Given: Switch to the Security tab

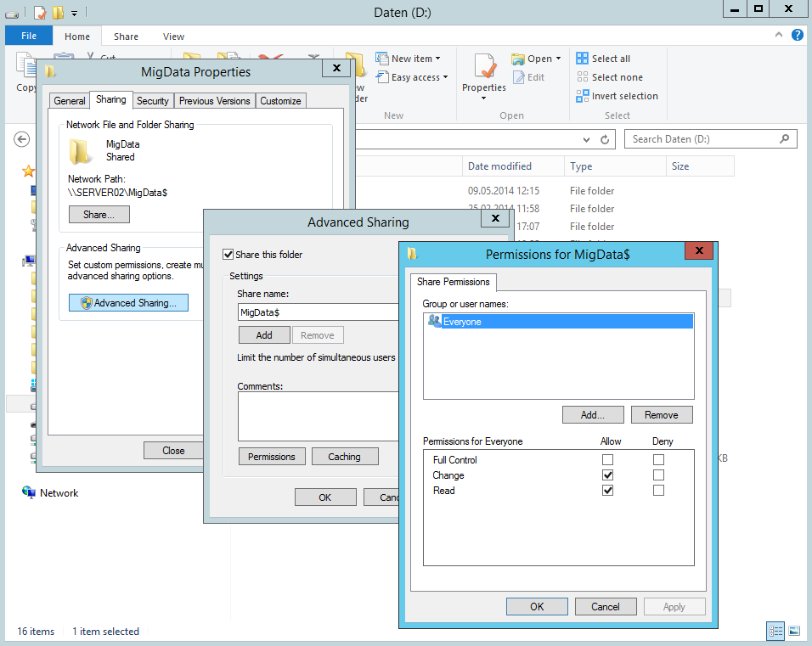Looking at the screenshot, I should 153,101.
